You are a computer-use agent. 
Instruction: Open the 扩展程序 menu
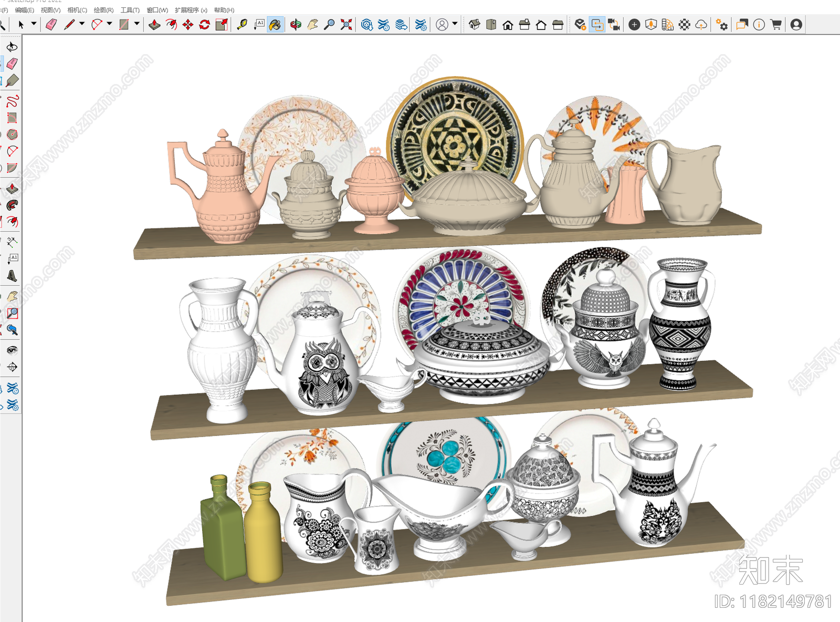coord(191,10)
